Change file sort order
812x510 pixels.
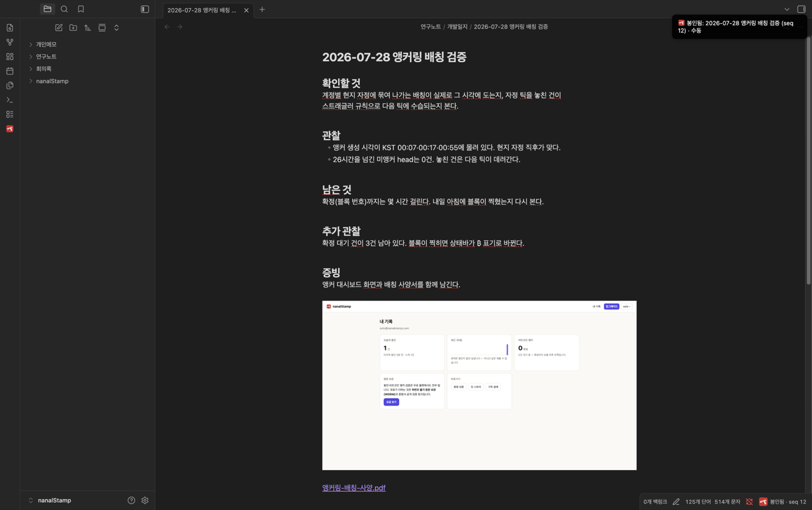tap(88, 28)
